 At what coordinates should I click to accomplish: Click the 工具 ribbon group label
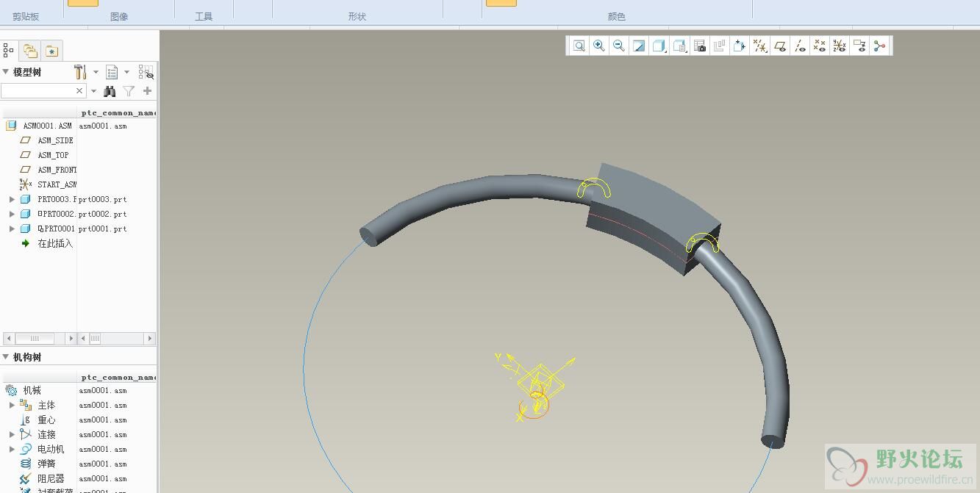coord(204,16)
